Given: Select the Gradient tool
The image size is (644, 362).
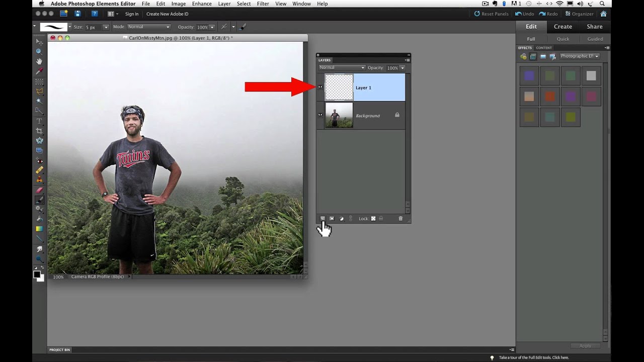Looking at the screenshot, I should [39, 229].
